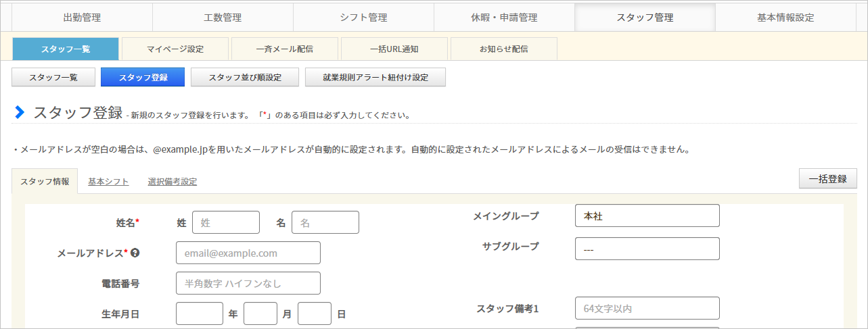The width and height of the screenshot is (868, 329).
Task: Open 休暇・申請管理 tab
Action: click(504, 18)
